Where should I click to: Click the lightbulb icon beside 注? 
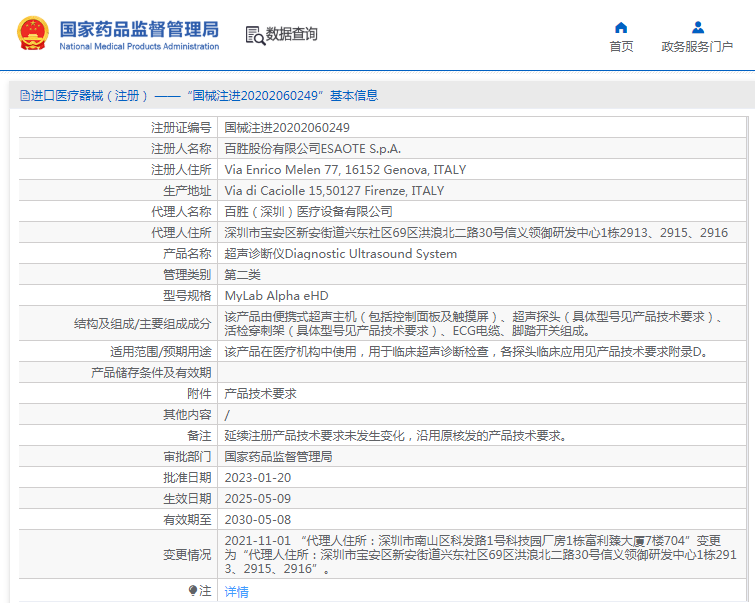(193, 590)
